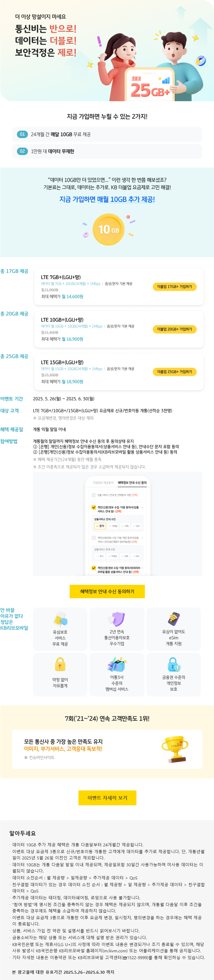Screen dimensions: 214x980
Task: Switch to 직업정보 제공동의 tab
Action: (103, 482)
